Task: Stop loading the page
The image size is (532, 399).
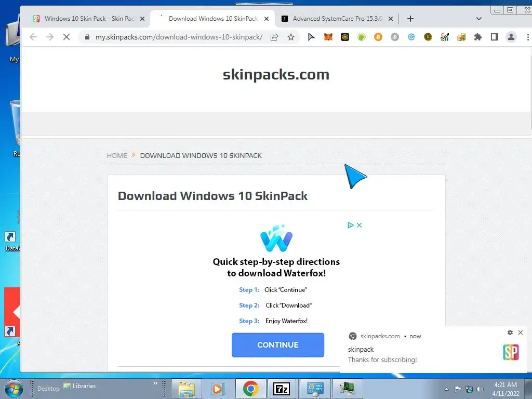Action: (x=66, y=37)
